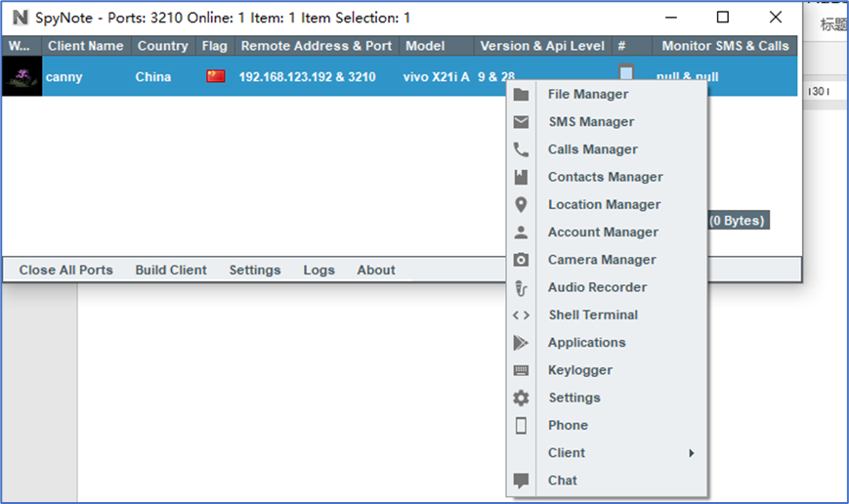Select Phone menu entry
This screenshot has width=849, height=504.
pyautogui.click(x=568, y=426)
